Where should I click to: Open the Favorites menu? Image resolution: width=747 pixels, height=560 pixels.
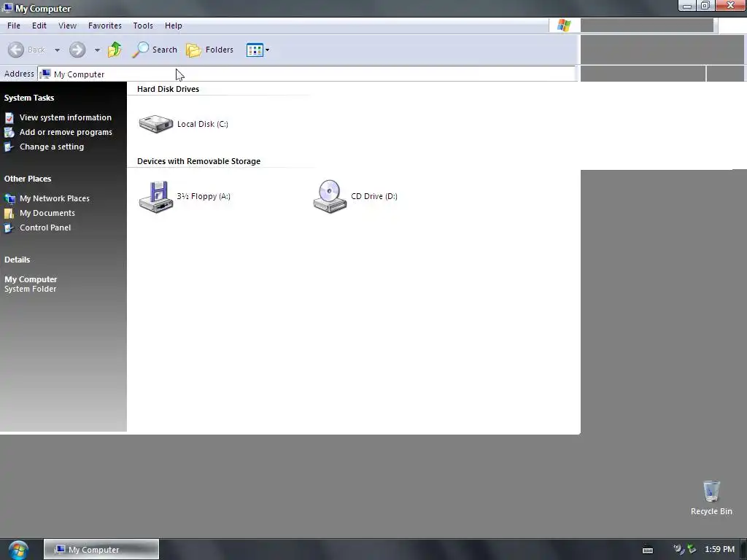tap(105, 26)
